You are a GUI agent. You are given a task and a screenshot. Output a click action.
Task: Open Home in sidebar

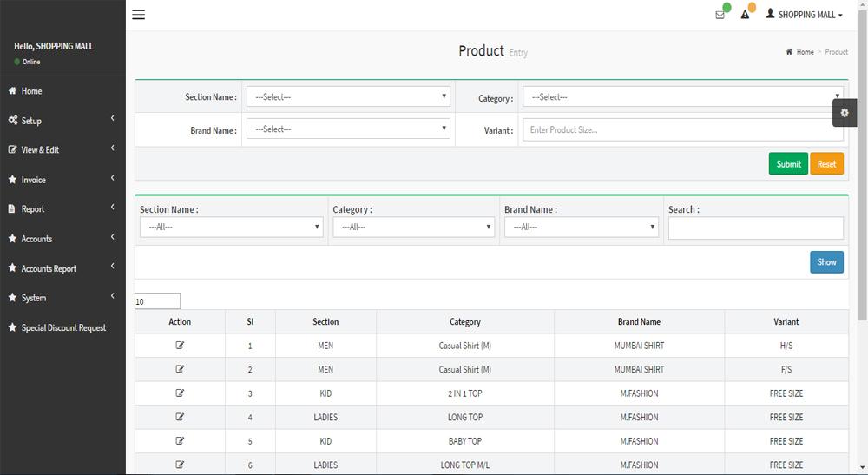pyautogui.click(x=62, y=91)
